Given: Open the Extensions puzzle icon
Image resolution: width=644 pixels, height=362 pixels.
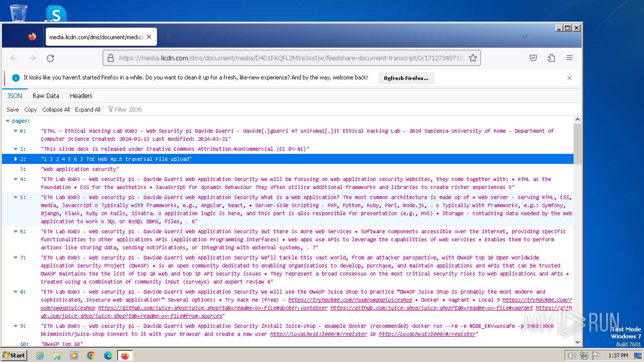Looking at the screenshot, I should pos(551,58).
